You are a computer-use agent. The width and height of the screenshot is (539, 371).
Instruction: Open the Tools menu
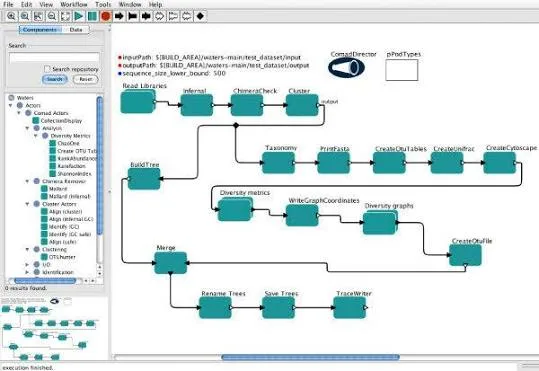coord(103,4)
